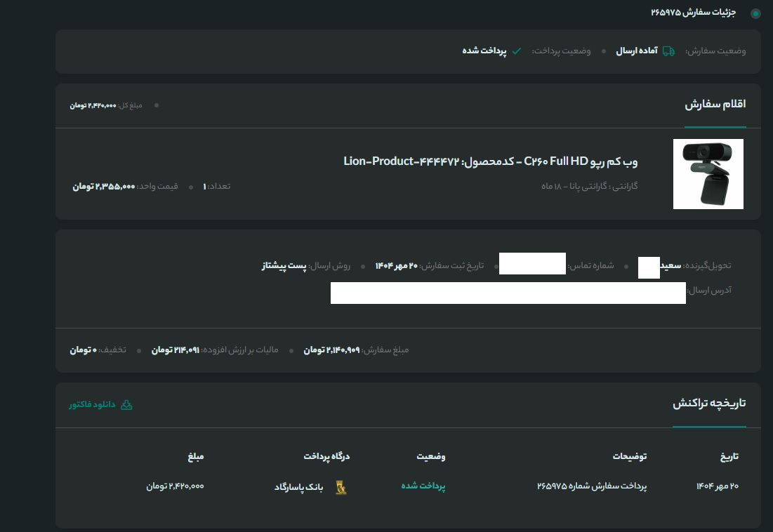Click the green circle icon beside the page title
This screenshot has height=532, width=773.
tap(755, 13)
